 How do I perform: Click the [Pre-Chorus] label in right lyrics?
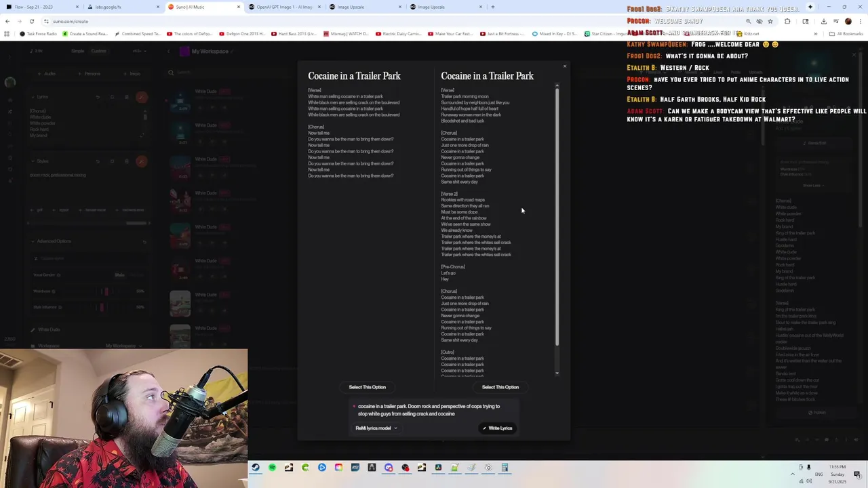coord(453,267)
